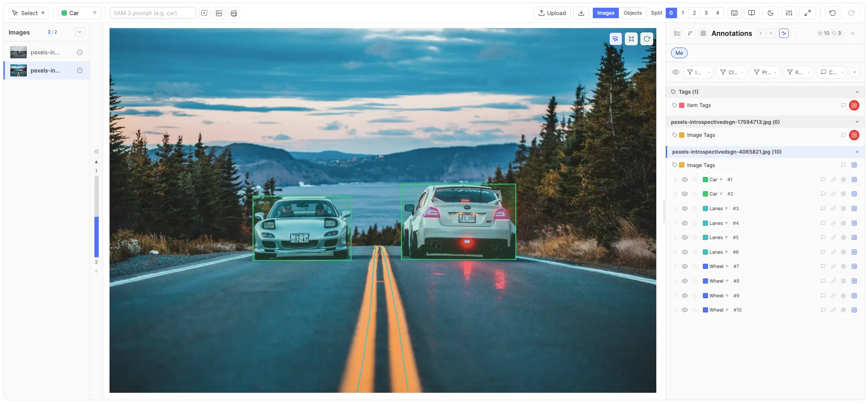The width and height of the screenshot is (868, 404).
Task: Collapse the pexels-introspectivedsgn-4065821.jpg annotation group
Action: click(857, 152)
